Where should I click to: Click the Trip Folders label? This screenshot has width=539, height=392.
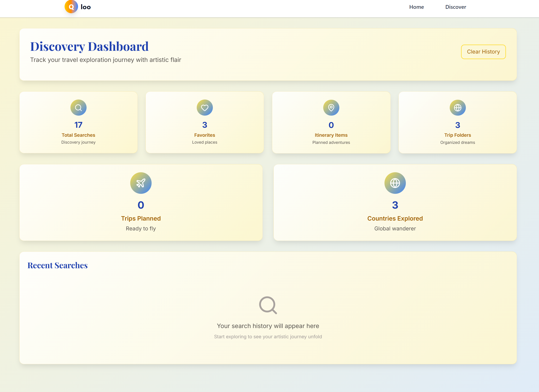(x=457, y=135)
